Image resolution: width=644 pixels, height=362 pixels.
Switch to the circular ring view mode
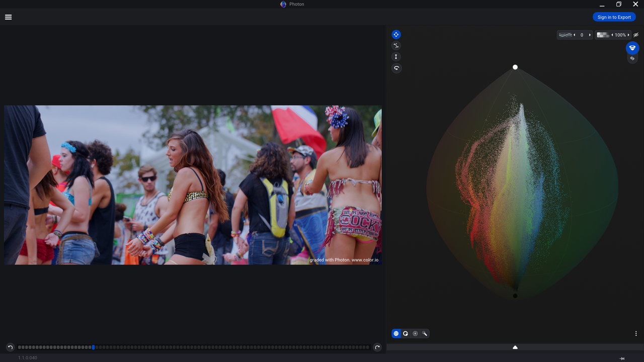[406, 333]
